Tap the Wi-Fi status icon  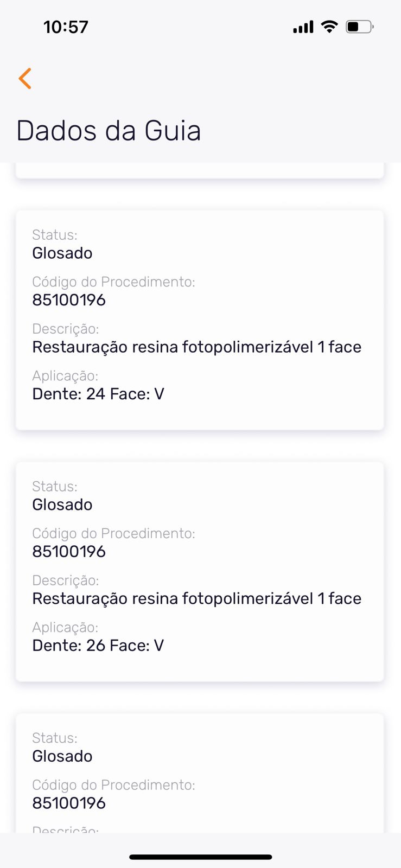pyautogui.click(x=329, y=26)
